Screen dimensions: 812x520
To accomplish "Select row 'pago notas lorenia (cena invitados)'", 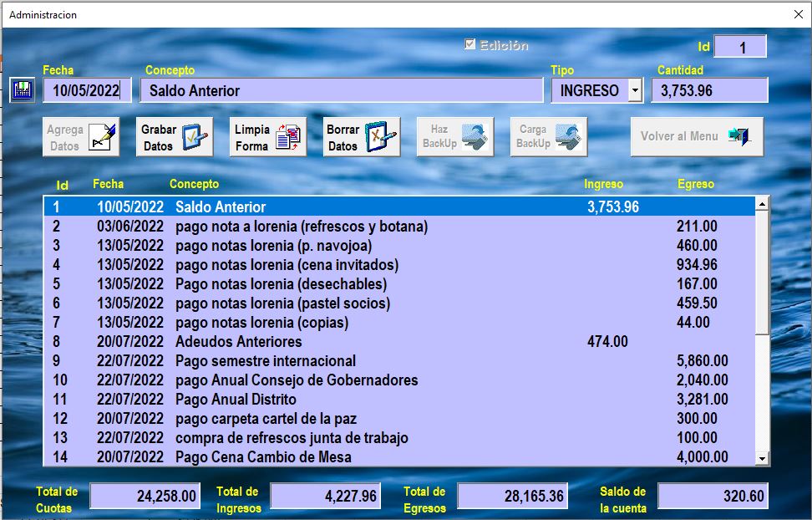I will point(399,264).
